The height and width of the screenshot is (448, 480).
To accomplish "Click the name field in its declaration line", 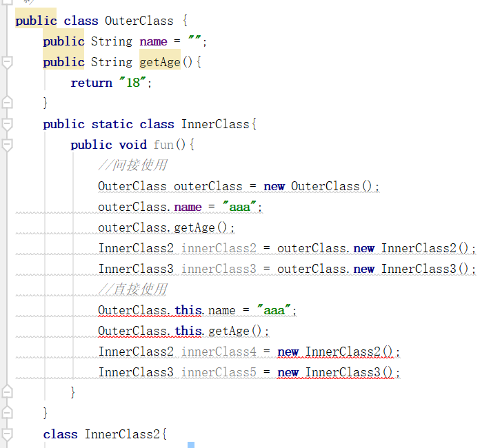I will click(153, 41).
